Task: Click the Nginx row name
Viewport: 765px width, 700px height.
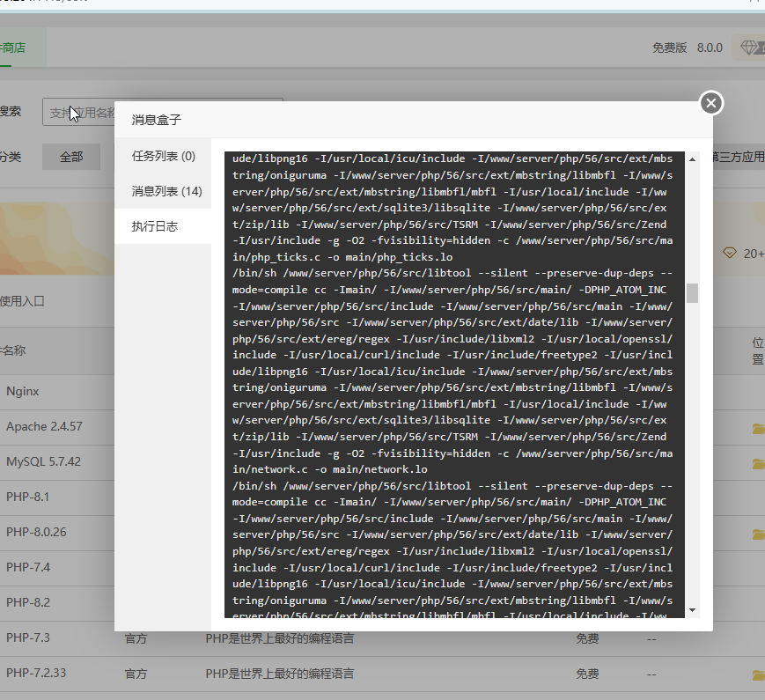Action: 22,392
